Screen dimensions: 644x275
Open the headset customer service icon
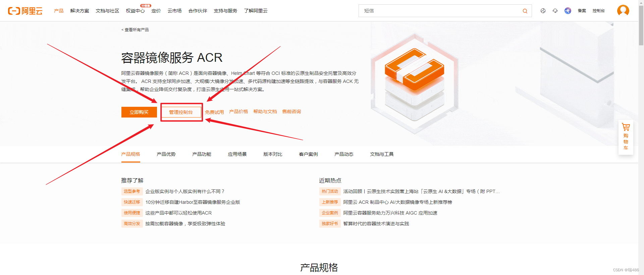pyautogui.click(x=555, y=11)
